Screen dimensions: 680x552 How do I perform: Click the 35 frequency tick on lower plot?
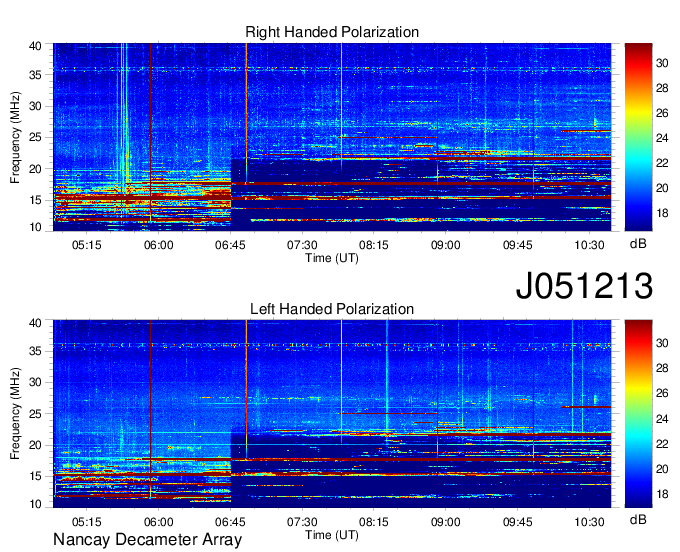(35, 351)
